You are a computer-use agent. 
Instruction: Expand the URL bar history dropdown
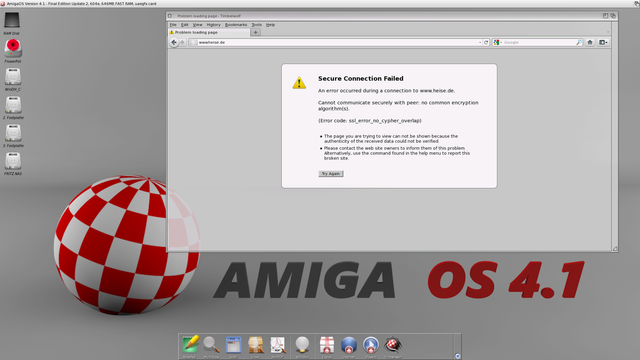click(x=480, y=42)
